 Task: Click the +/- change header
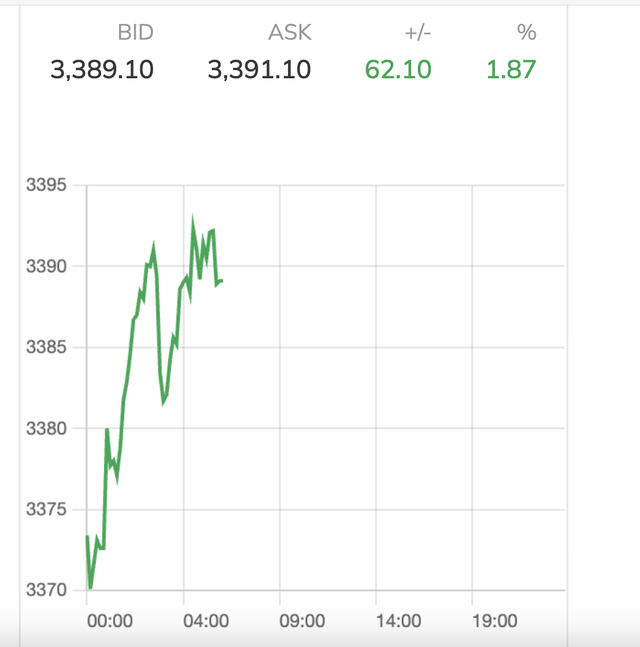tap(418, 32)
